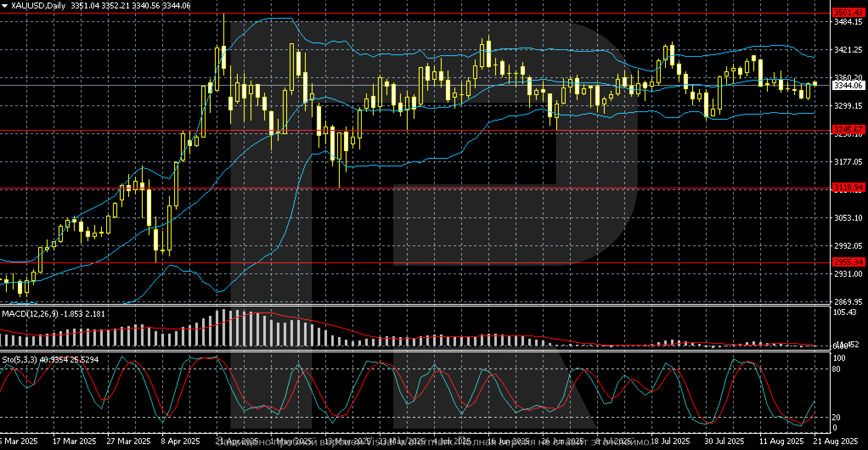This screenshot has width=868, height=450.
Task: Select the 3118.94 red price label
Action: tap(848, 187)
